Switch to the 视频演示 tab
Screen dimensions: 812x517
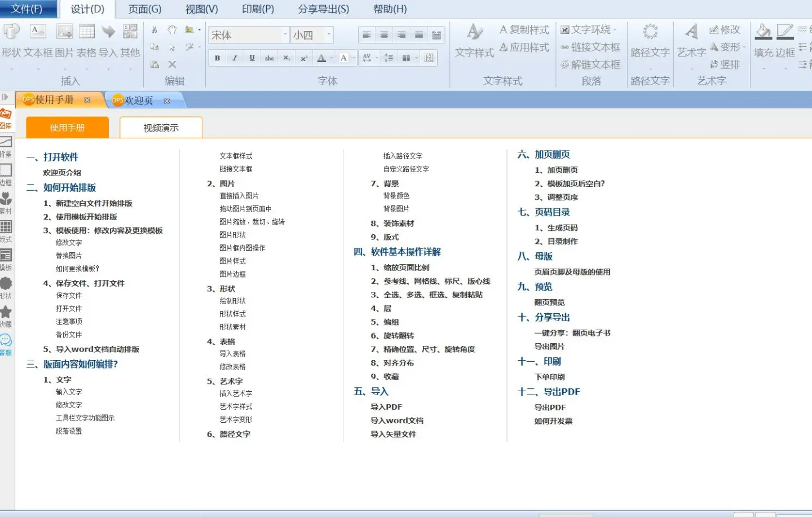(161, 128)
